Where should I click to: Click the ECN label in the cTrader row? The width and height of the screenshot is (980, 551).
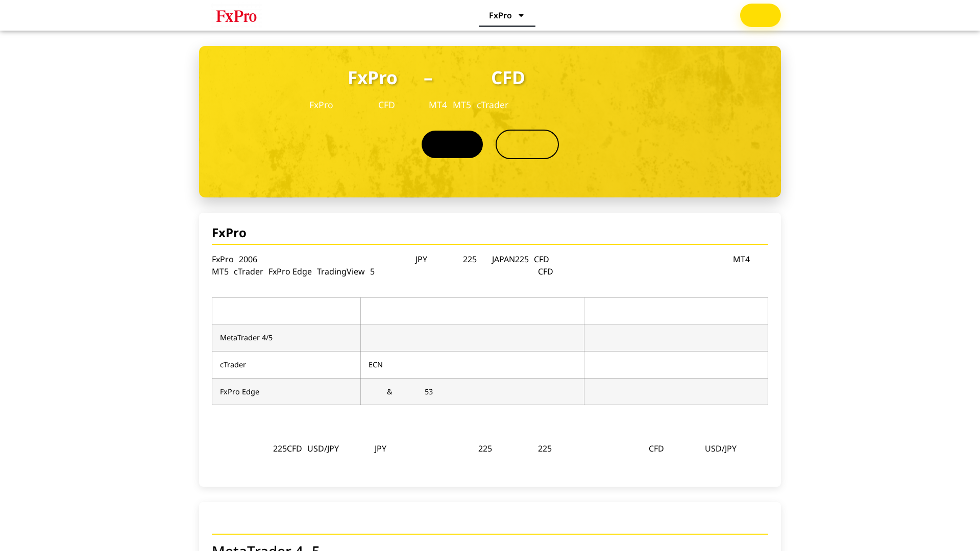coord(376,364)
